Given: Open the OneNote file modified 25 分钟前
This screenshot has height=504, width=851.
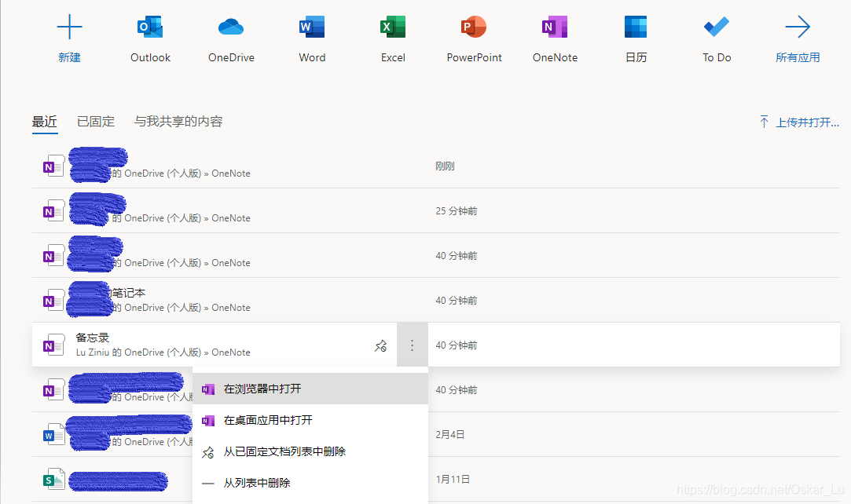Looking at the screenshot, I should pos(436,211).
